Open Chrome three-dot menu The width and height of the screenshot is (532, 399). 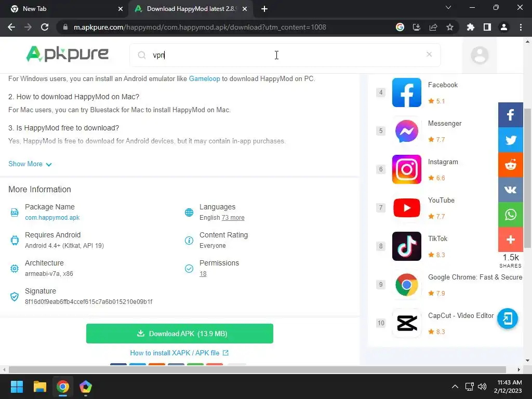(521, 27)
